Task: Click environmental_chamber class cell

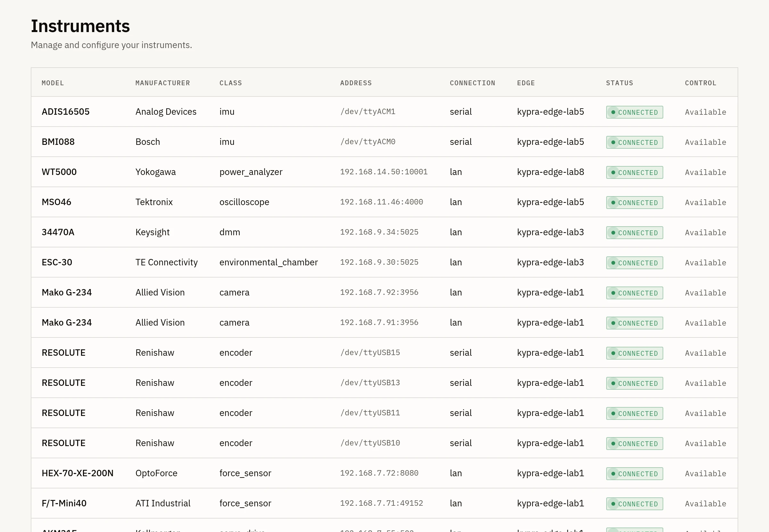Action: pos(269,262)
